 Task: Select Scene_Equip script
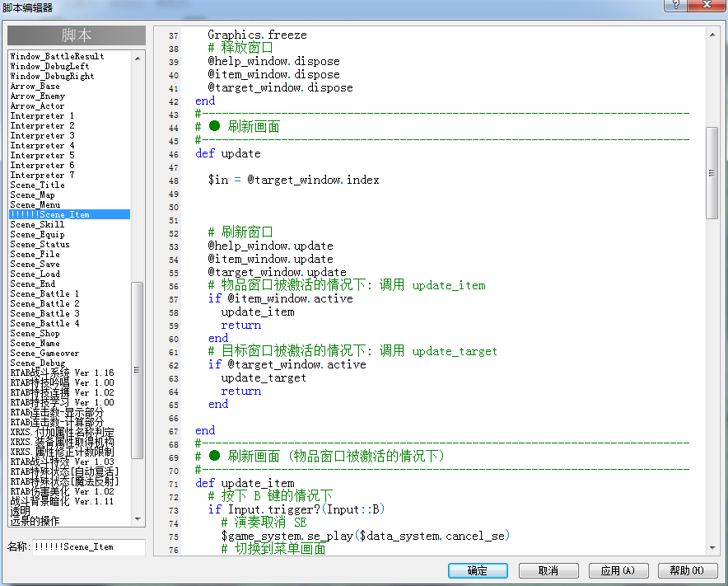(x=37, y=235)
